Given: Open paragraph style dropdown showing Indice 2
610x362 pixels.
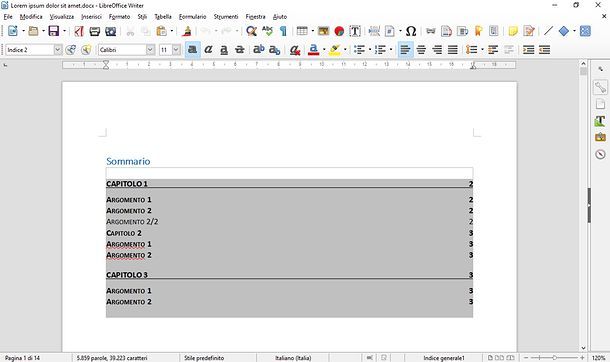Looking at the screenshot, I should (x=58, y=50).
